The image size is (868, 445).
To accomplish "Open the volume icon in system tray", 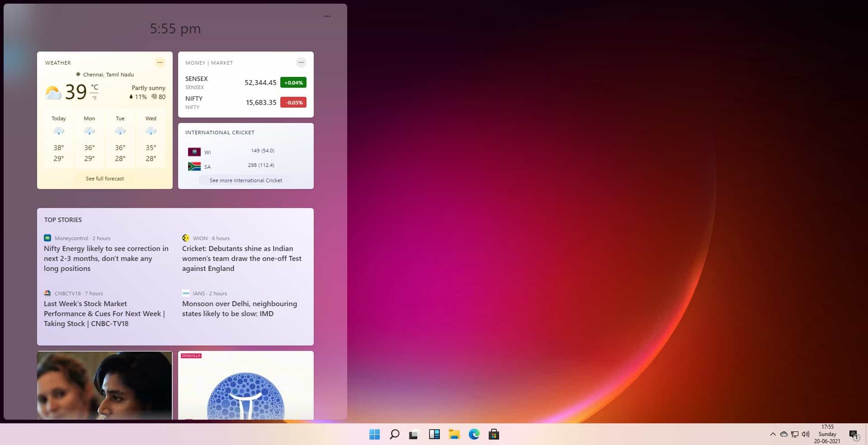I will [805, 435].
